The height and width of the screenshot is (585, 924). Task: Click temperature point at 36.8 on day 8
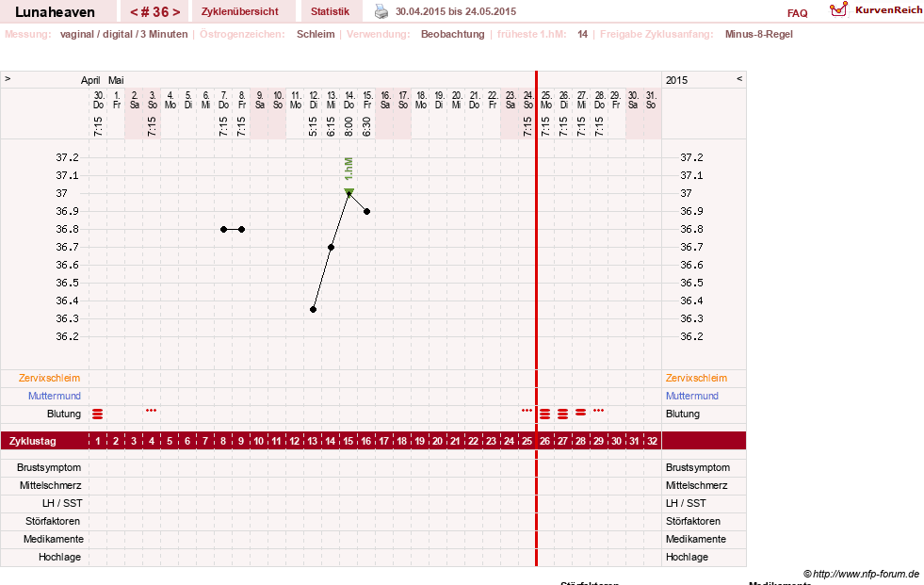coord(224,229)
